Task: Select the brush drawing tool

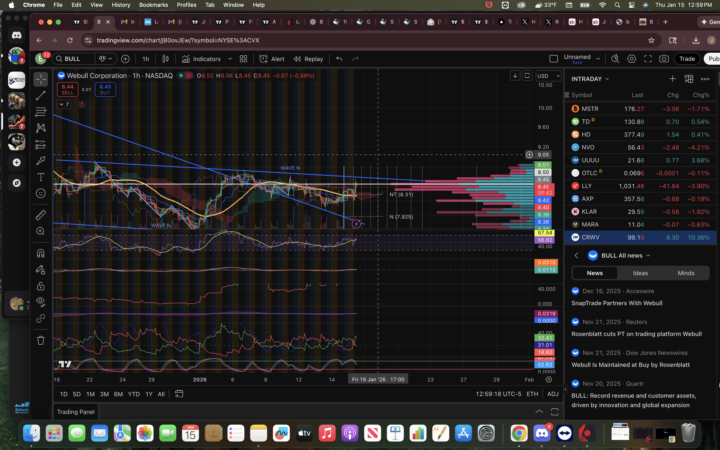Action: 40,160
